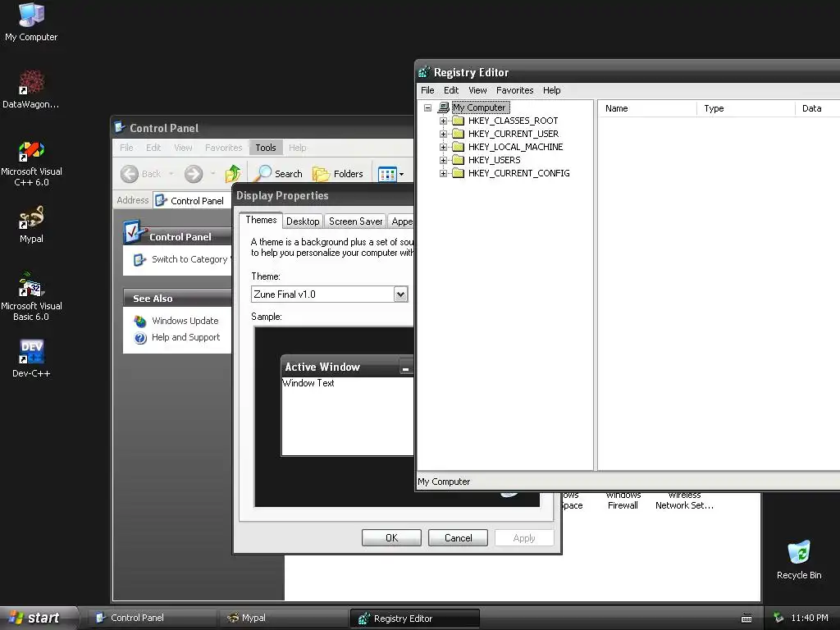Click the Help and Support icon
Viewport: 840px width, 630px height.
pos(140,338)
